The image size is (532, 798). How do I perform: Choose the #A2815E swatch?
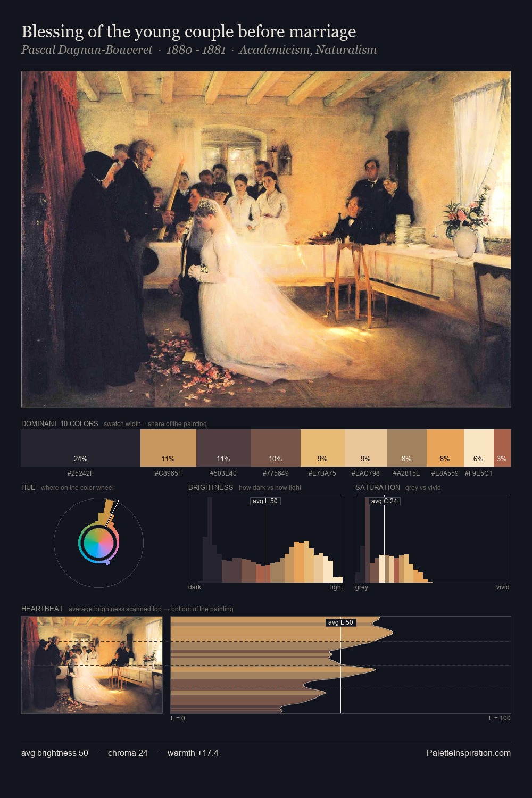(x=407, y=448)
